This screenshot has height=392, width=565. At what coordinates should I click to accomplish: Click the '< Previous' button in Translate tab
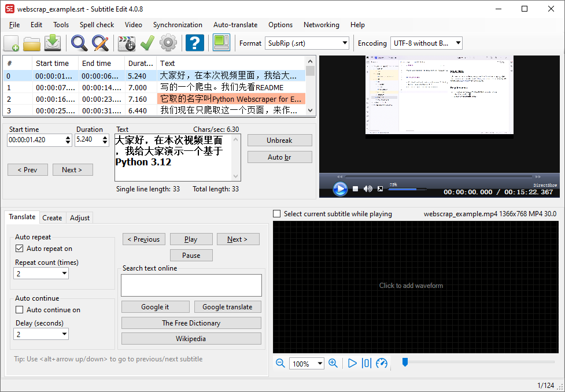pyautogui.click(x=144, y=239)
